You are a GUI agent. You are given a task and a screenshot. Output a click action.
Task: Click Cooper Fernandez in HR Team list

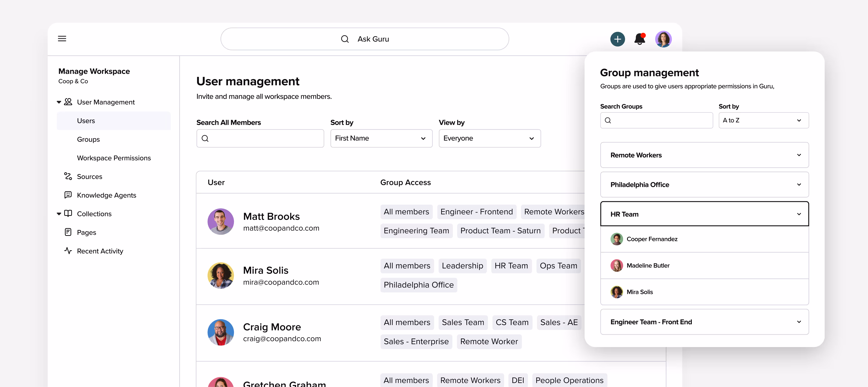coord(652,239)
